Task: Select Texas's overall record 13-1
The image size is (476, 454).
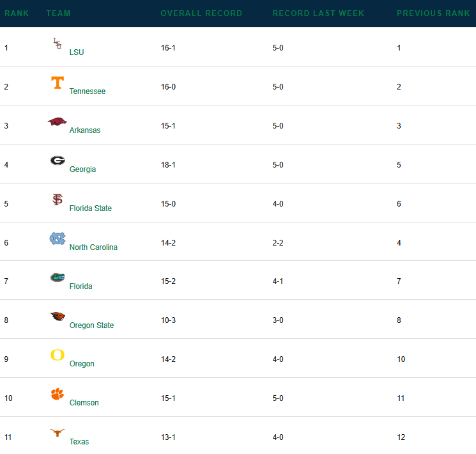Action: 168,437
